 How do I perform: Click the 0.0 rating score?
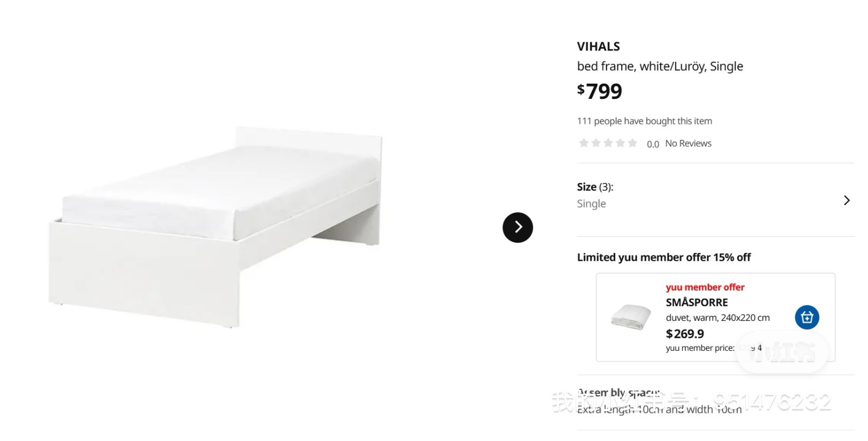tap(653, 144)
